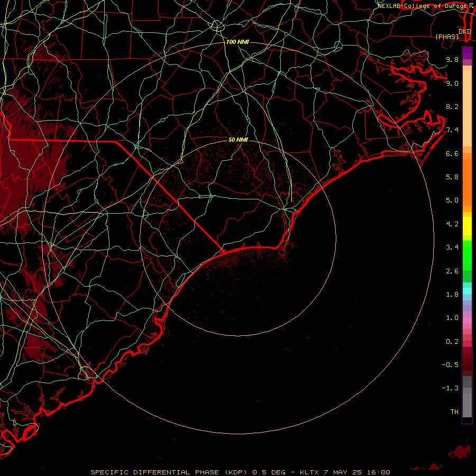476x476 pixels.
Task: Click the 0.2 color scale value
Action: [x=452, y=342]
